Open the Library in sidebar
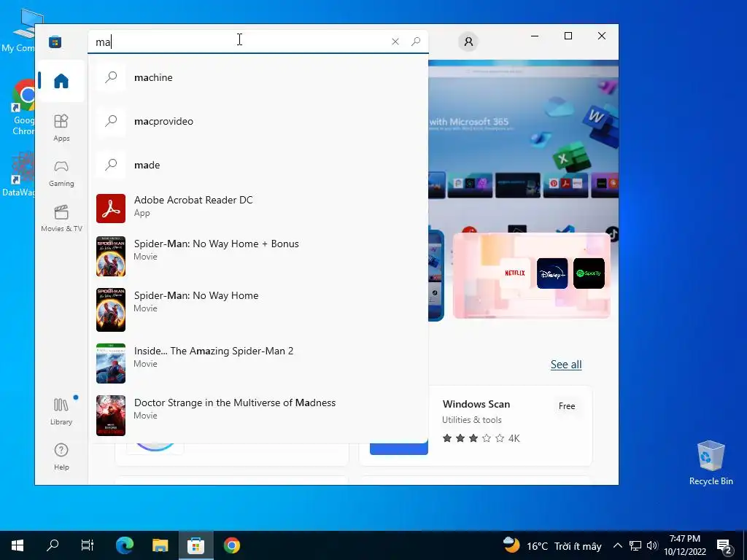The image size is (747, 560). (61, 411)
